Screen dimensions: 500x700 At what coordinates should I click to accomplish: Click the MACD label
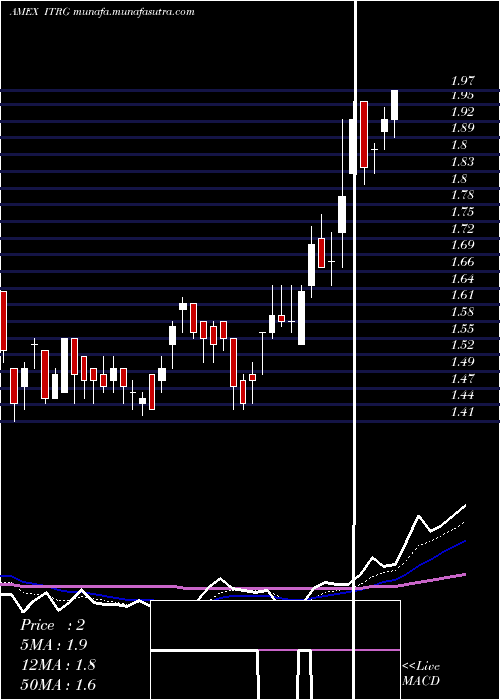[x=421, y=681]
